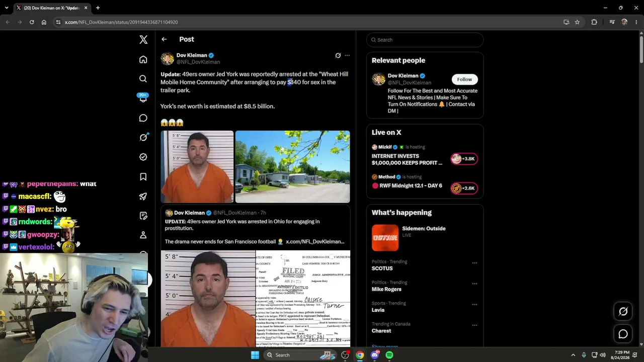Screen dimensions: 644x362
Task: Click the browser back arrow
Action: (8, 22)
